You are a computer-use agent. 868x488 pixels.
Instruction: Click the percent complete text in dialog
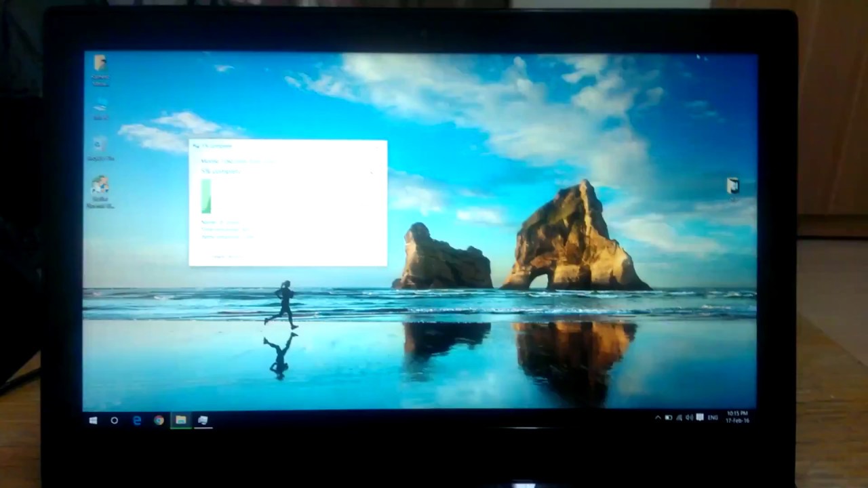pos(220,171)
